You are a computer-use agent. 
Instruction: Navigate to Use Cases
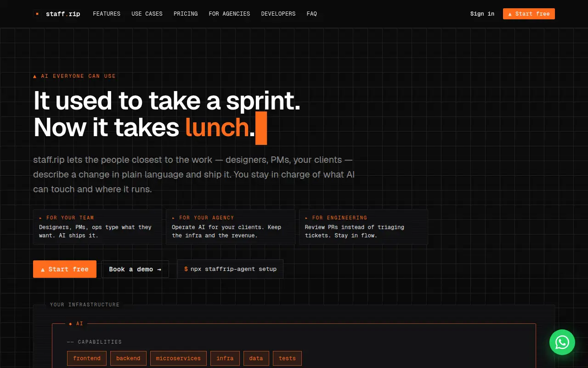tap(147, 14)
